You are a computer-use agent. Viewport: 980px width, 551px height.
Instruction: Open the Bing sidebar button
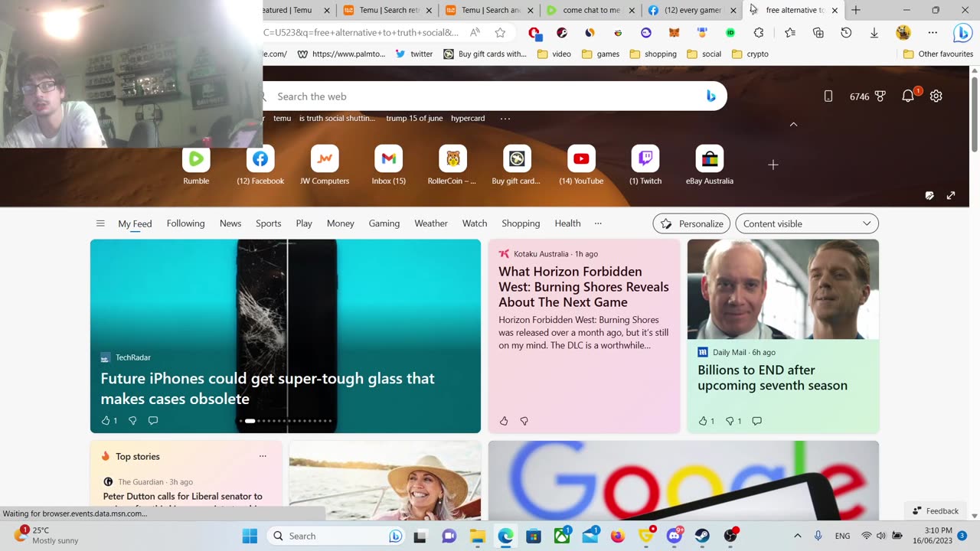(962, 33)
